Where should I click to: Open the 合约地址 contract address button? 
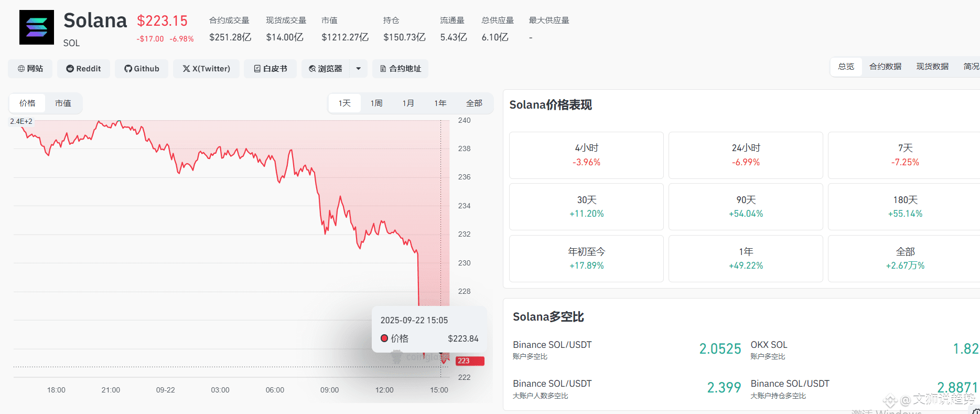coord(400,69)
